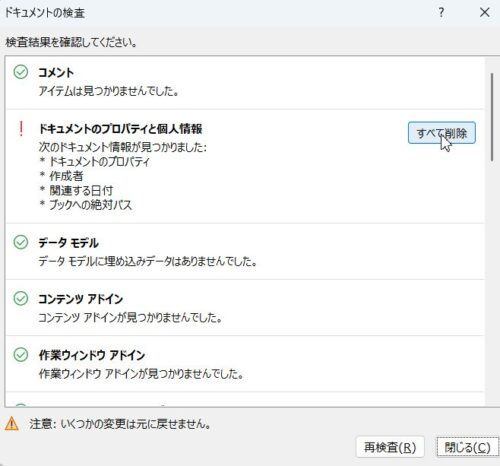Click the 注意: いくつかの変更は元に戻せません warning text

point(120,424)
